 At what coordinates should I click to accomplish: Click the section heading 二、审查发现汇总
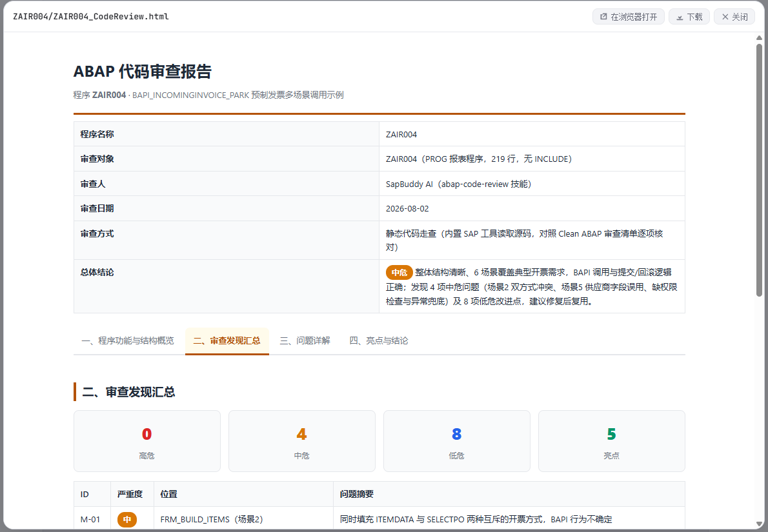(129, 392)
